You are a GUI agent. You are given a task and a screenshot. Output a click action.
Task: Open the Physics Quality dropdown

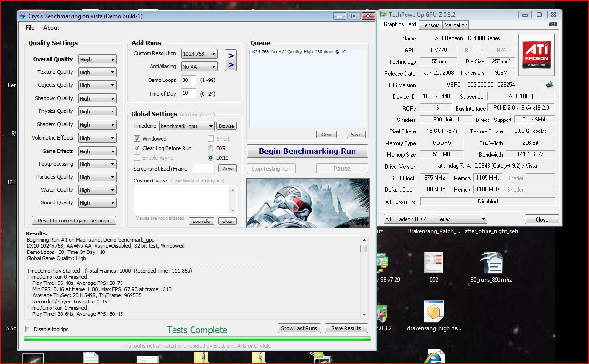pyautogui.click(x=97, y=111)
